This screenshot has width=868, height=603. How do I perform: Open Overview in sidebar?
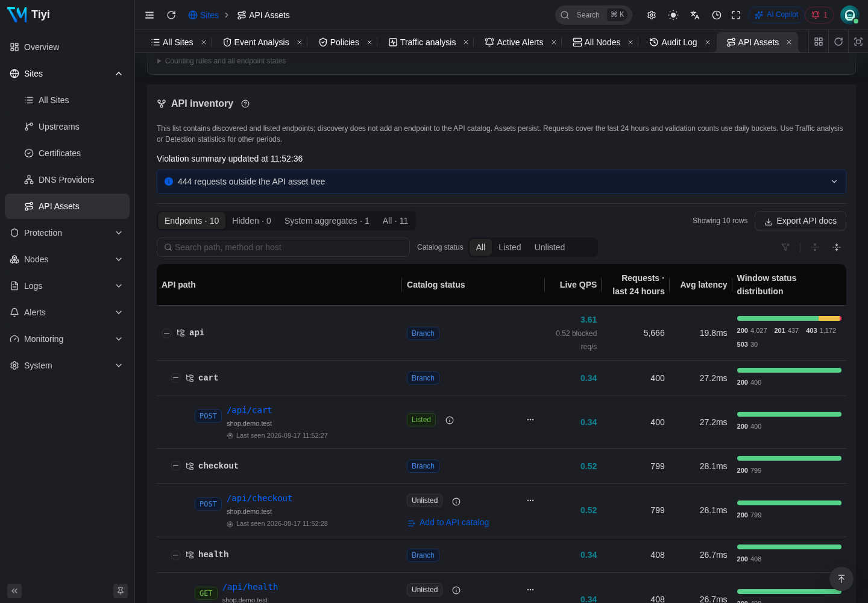[67, 47]
